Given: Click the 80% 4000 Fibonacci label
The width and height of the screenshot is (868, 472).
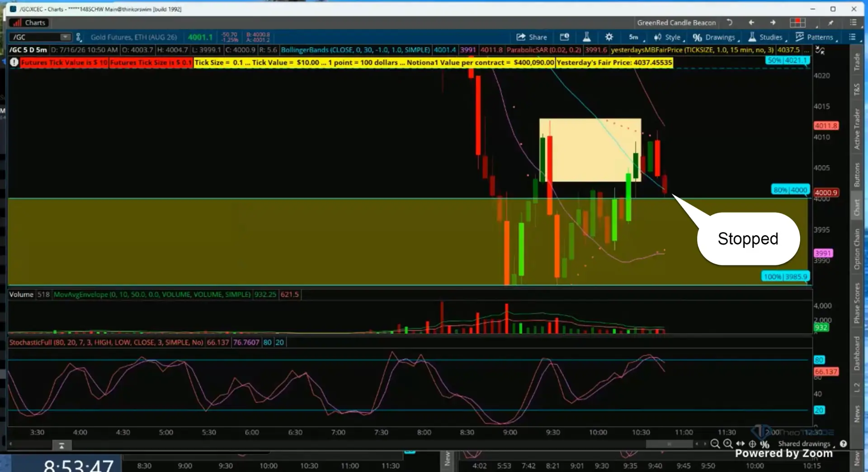Looking at the screenshot, I should tap(790, 190).
